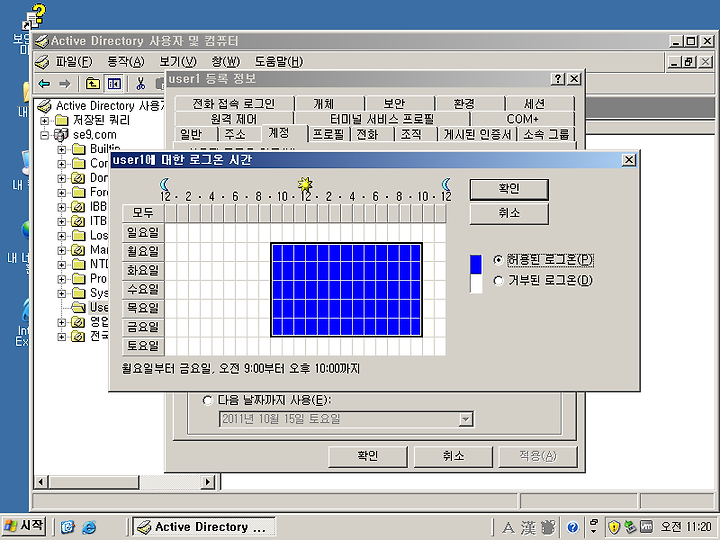The image size is (720, 540).
Task: Select the 거부된 로그온 radio button
Action: click(498, 280)
